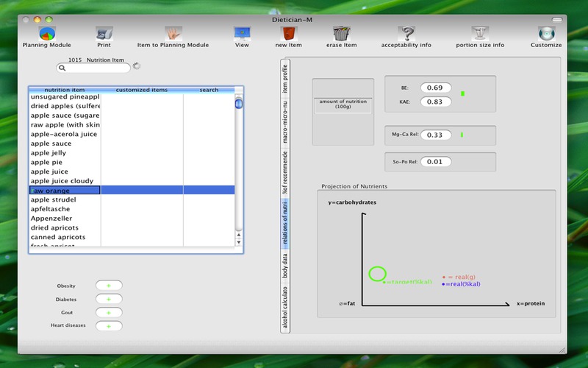Select 'canned apricots' row
The height and width of the screenshot is (368, 588).
pyautogui.click(x=132, y=237)
